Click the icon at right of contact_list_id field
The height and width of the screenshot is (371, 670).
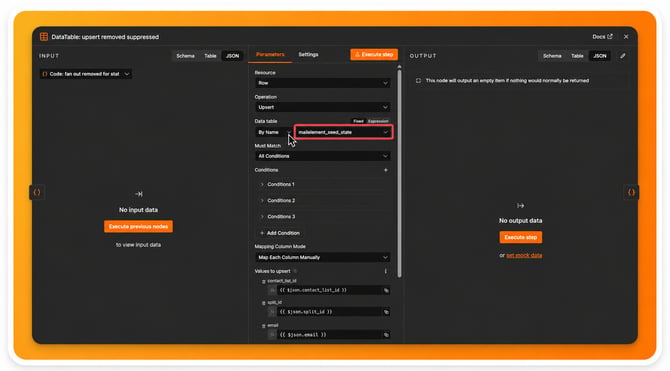(386, 291)
